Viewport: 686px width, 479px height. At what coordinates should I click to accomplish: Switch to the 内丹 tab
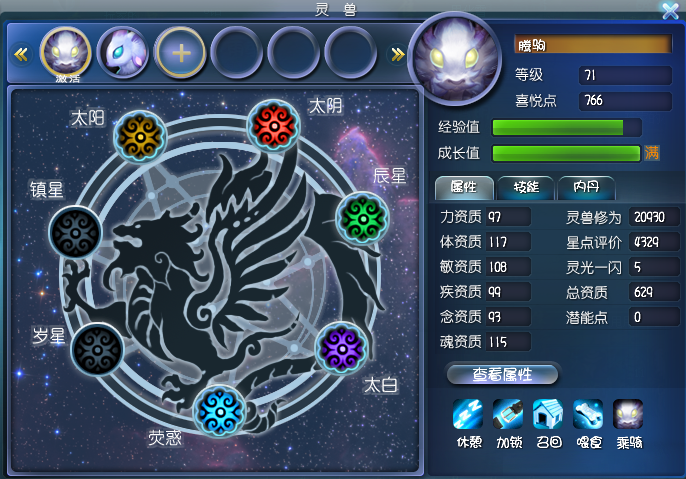587,188
